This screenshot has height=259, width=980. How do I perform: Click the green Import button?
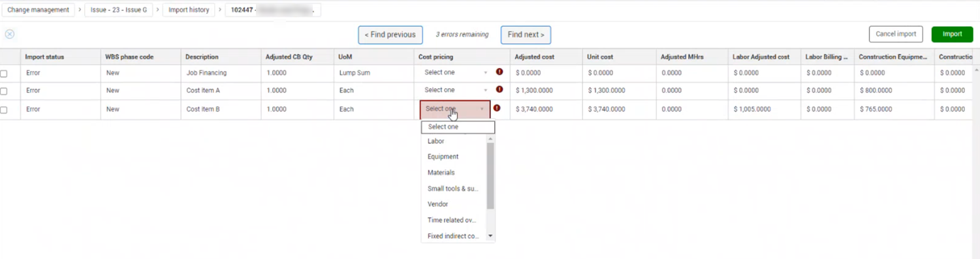click(952, 34)
